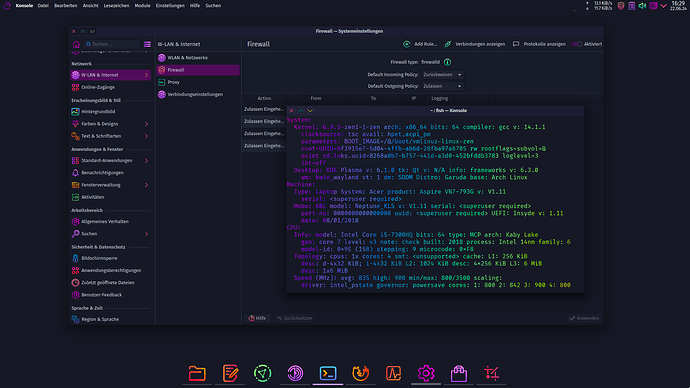Viewport: 690px width, 388px height.
Task: Expand Farben & Designs submenu arrow
Action: pos(146,124)
